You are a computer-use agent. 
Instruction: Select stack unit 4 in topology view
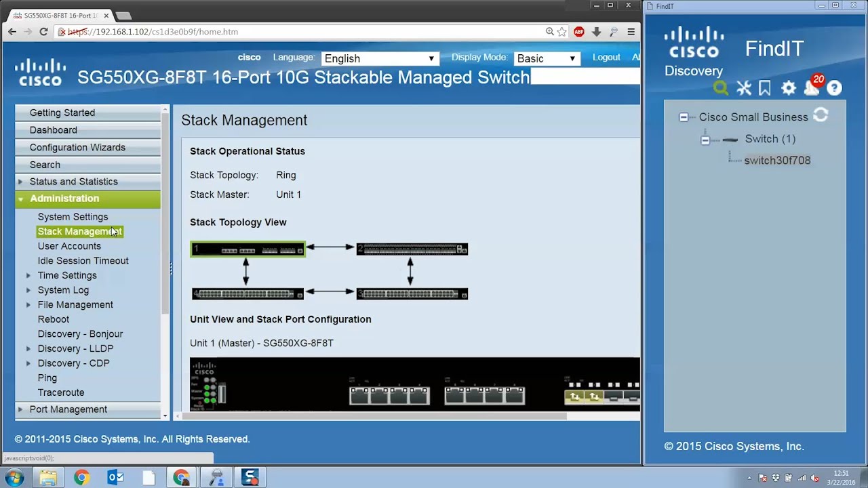point(248,293)
